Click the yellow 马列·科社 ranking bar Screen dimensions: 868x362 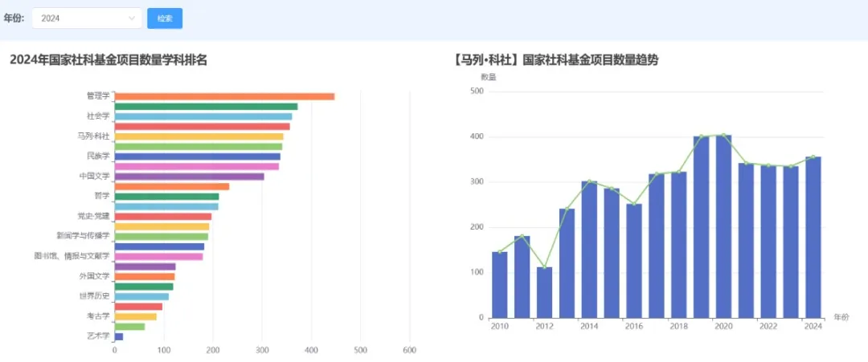pos(199,136)
